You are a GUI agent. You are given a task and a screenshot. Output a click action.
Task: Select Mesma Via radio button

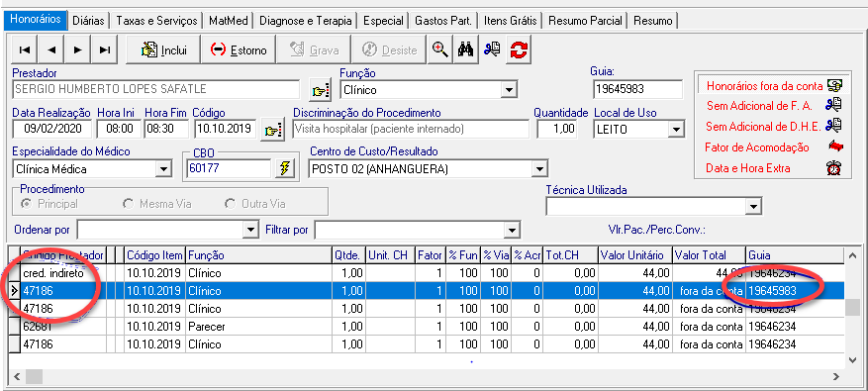point(128,204)
